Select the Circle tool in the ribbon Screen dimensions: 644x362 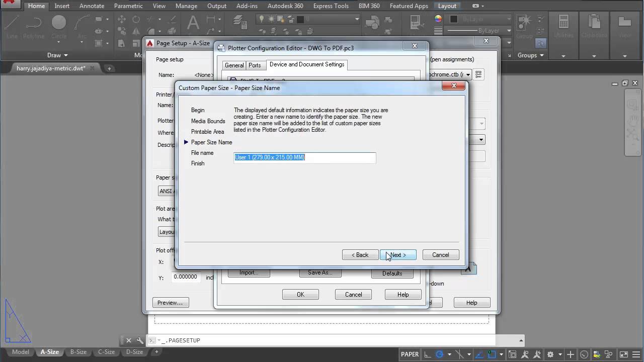[x=59, y=26]
